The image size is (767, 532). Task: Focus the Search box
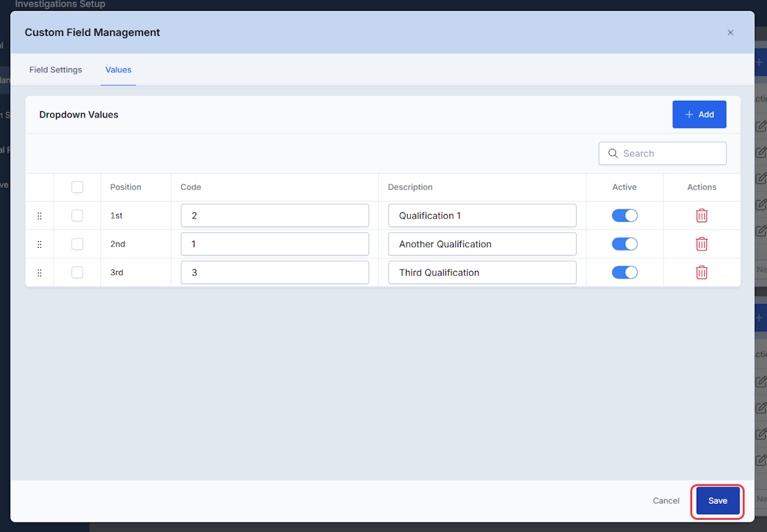663,153
